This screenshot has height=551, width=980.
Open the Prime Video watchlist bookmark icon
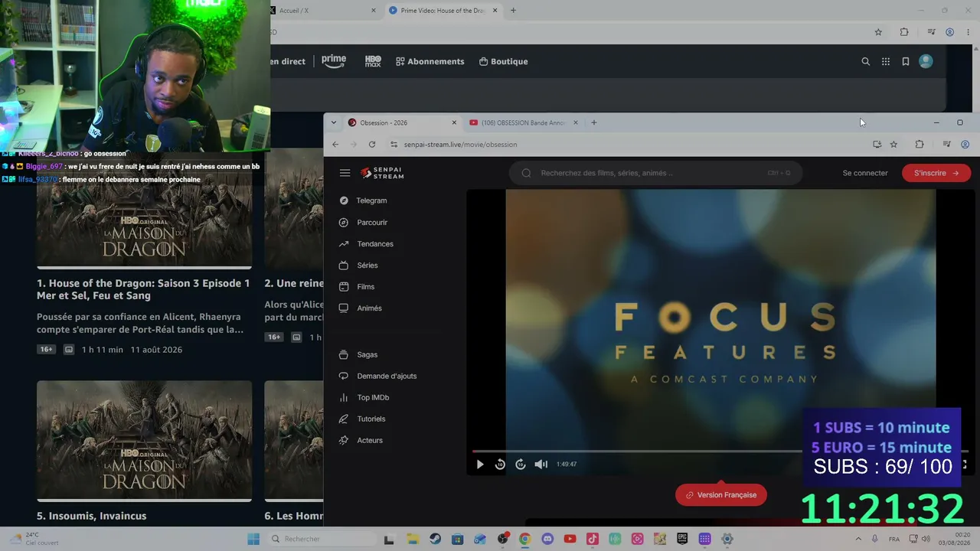[906, 61]
